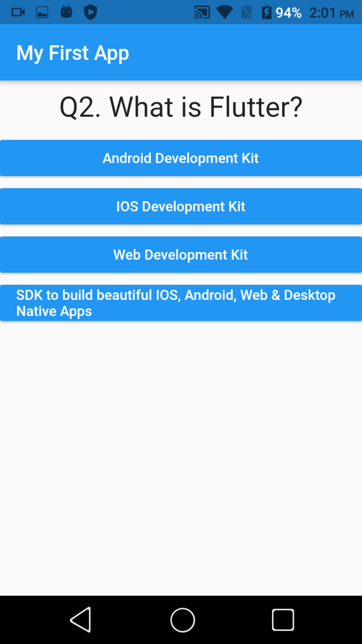The height and width of the screenshot is (644, 362).
Task: Tap the no SIM card status icon
Action: click(246, 13)
